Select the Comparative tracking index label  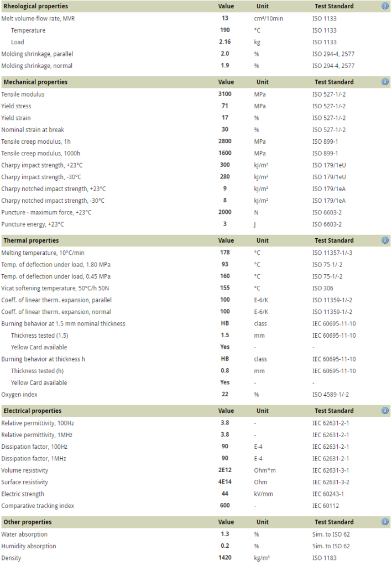(38, 506)
